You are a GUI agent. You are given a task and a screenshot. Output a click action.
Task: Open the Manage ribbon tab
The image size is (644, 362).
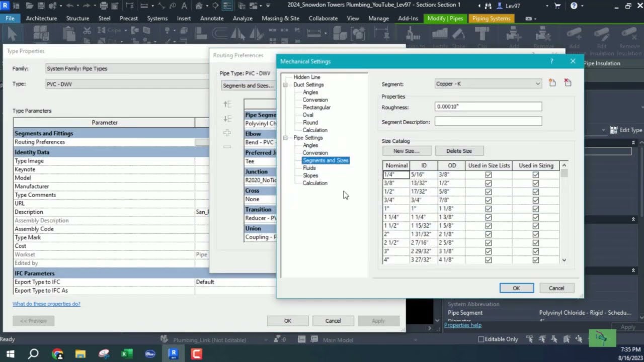(x=378, y=18)
